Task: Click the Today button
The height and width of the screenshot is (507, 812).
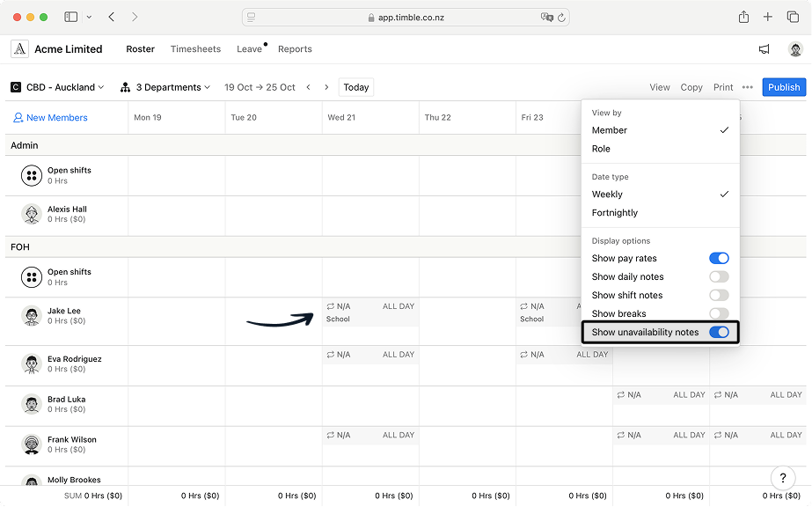Action: pos(356,87)
